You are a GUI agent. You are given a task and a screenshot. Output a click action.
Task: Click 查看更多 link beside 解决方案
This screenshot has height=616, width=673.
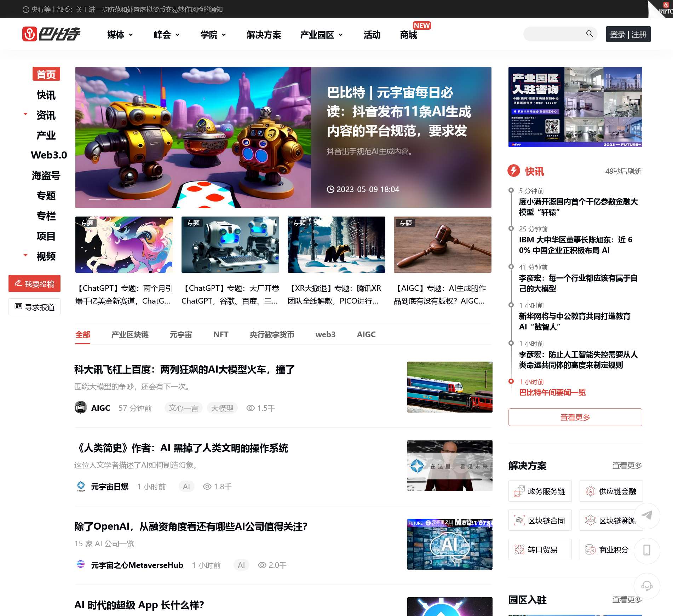(627, 466)
